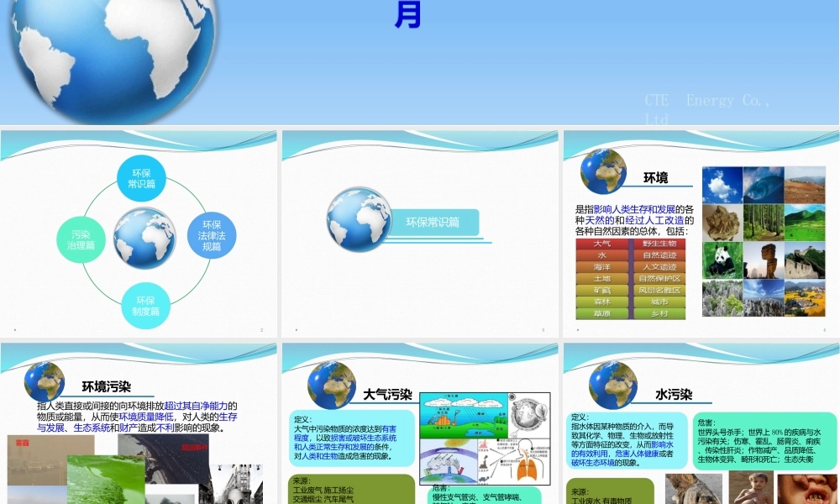Click the '水污染' slide heading
This screenshot has height=504, width=840.
pos(674,395)
